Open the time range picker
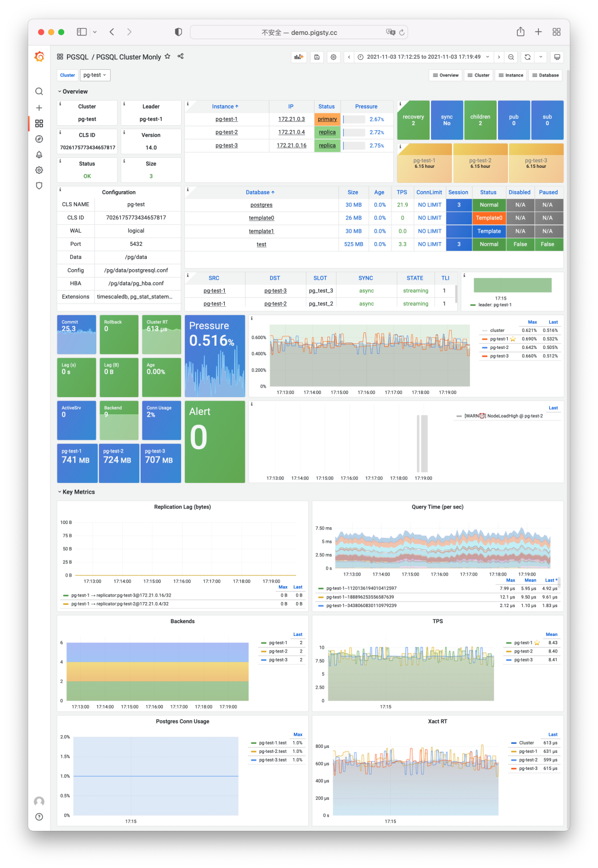Image resolution: width=598 pixels, height=868 pixels. 424,57
